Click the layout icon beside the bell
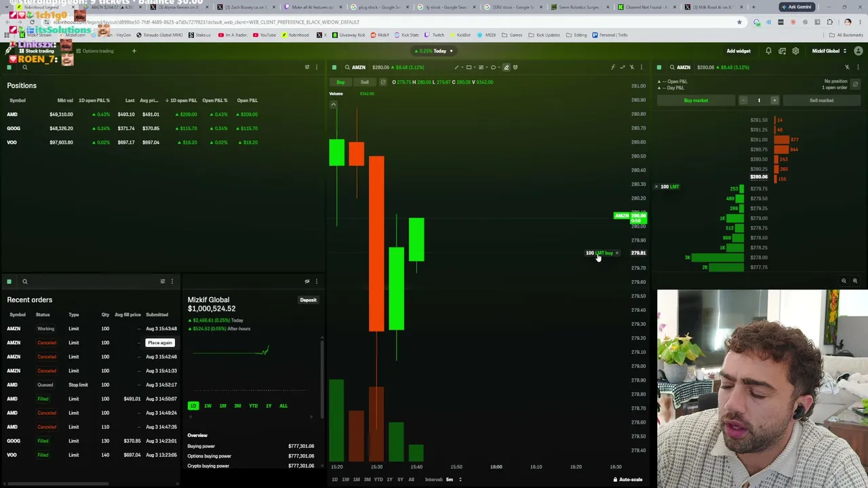This screenshot has height=488, width=868. [782, 51]
